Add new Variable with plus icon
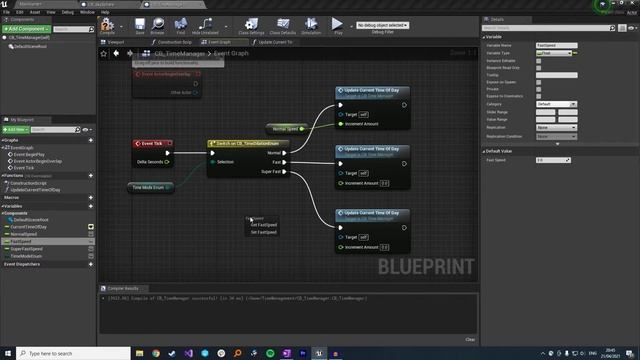 (x=91, y=206)
